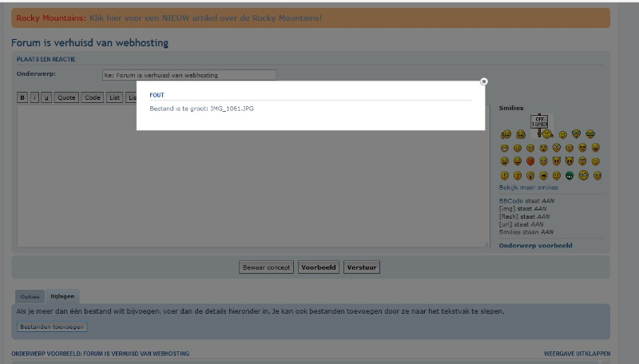Image resolution: width=639 pixels, height=364 pixels.
Task: Insert the green face smiley
Action: [x=570, y=176]
